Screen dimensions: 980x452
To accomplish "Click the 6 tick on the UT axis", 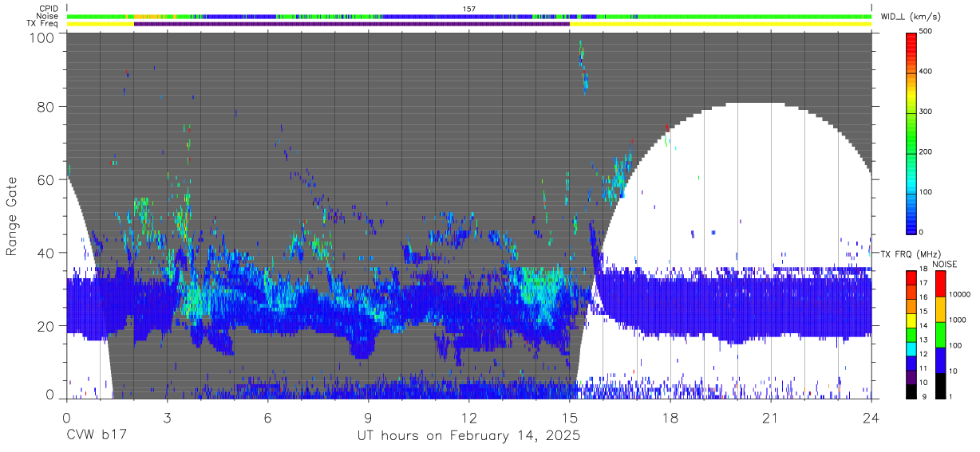I will tap(268, 418).
